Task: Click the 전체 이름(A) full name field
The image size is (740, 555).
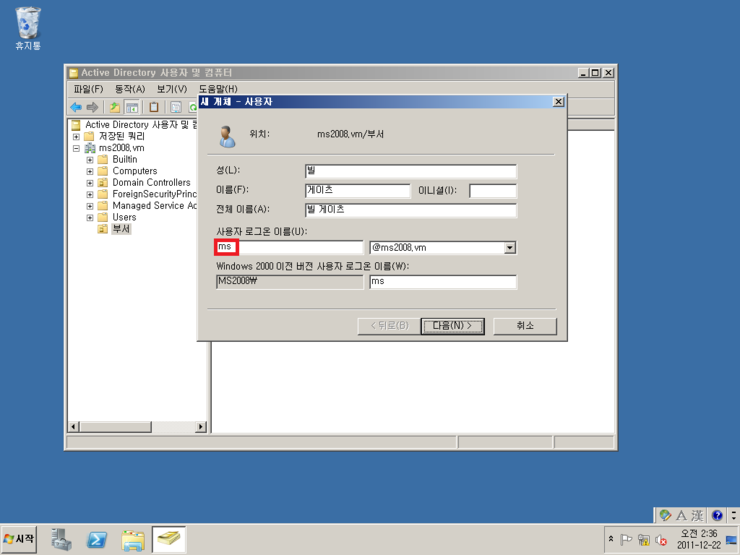Action: pos(411,210)
